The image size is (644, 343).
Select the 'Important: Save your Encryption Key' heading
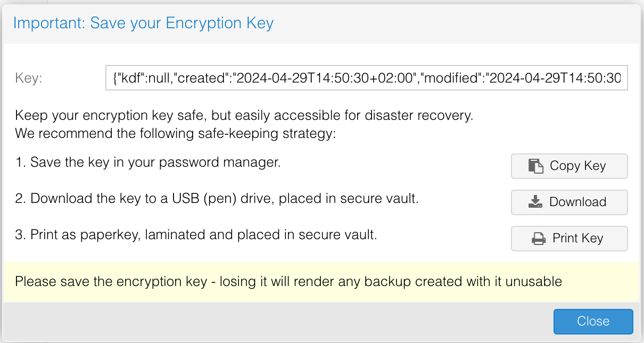pos(144,23)
